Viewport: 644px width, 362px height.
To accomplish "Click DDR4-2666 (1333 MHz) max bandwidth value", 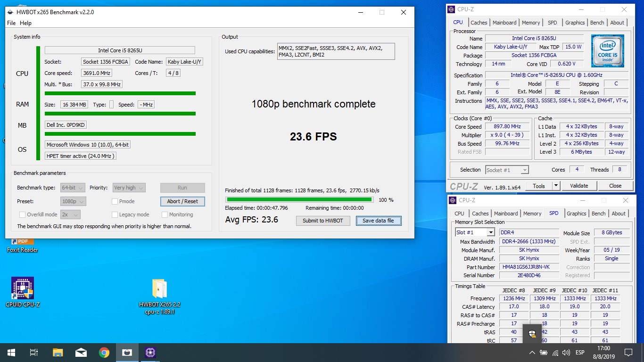I will click(529, 242).
